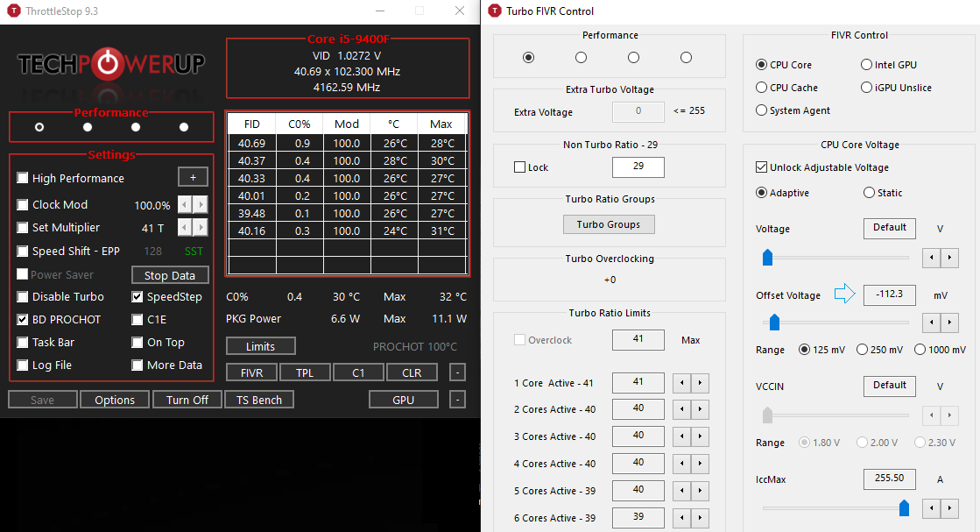
Task: Enable High Performance checkbox
Action: [23, 178]
